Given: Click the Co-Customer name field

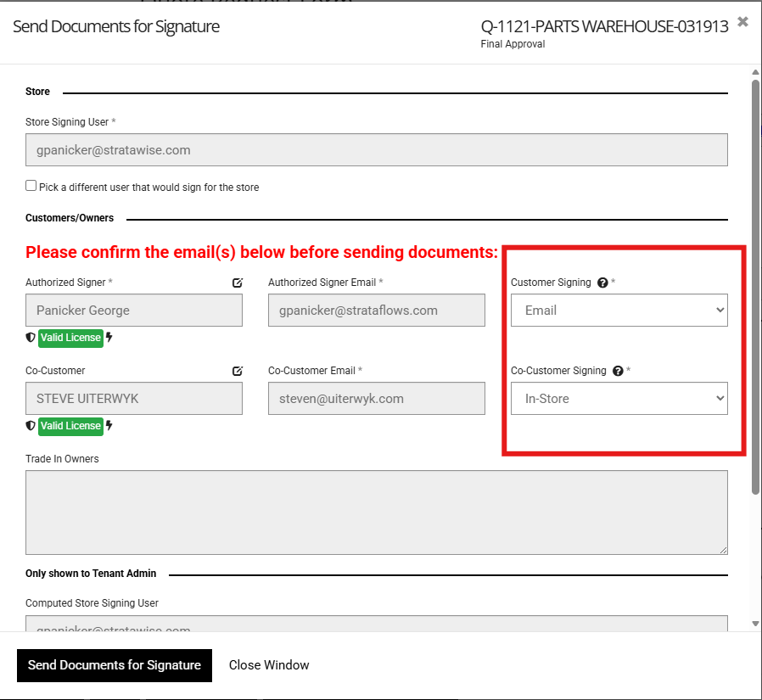Looking at the screenshot, I should point(134,398).
